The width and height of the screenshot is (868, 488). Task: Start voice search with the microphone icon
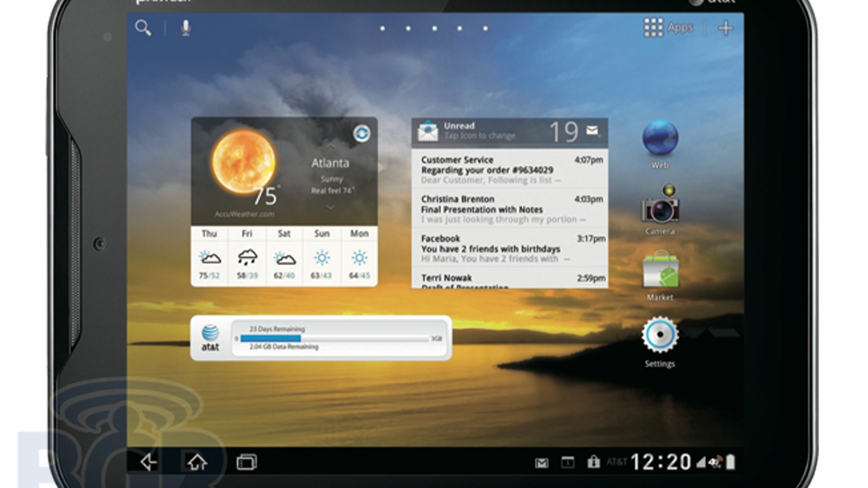click(x=184, y=28)
